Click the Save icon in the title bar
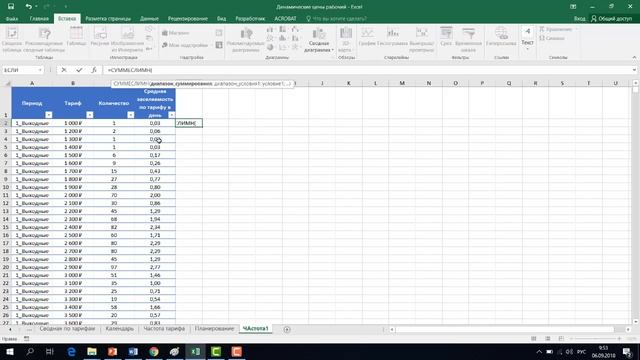The width and height of the screenshot is (640, 360). 11,7
